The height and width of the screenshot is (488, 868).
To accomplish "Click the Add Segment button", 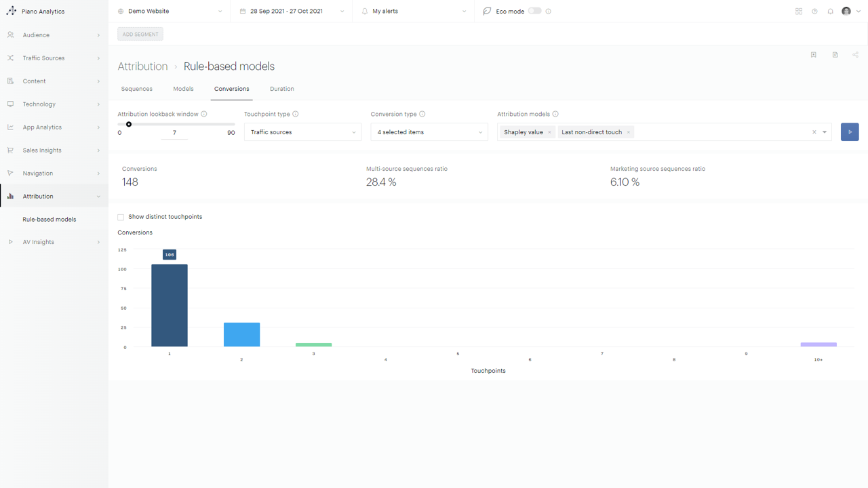I will coord(140,35).
